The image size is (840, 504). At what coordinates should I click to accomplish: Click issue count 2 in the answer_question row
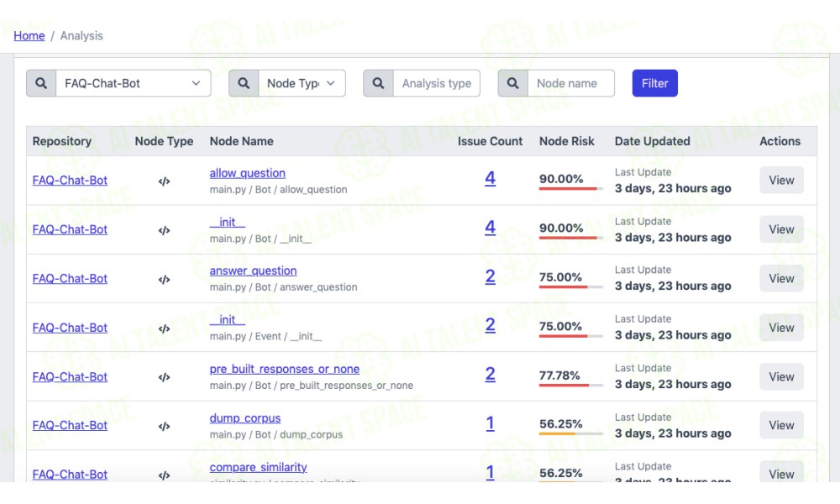click(x=491, y=276)
